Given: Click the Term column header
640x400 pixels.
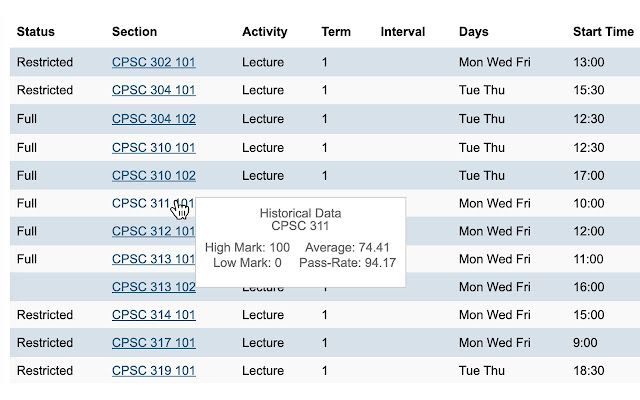Looking at the screenshot, I should (336, 32).
